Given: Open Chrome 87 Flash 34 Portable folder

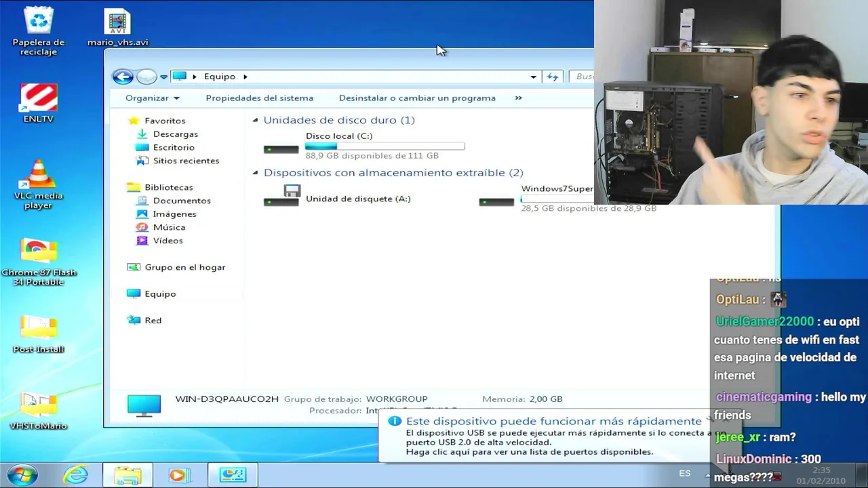Looking at the screenshot, I should (39, 262).
